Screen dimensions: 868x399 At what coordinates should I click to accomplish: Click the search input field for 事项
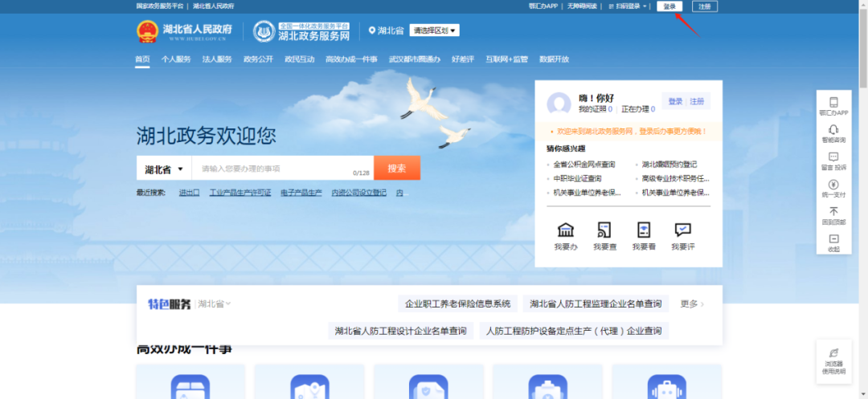[273, 169]
